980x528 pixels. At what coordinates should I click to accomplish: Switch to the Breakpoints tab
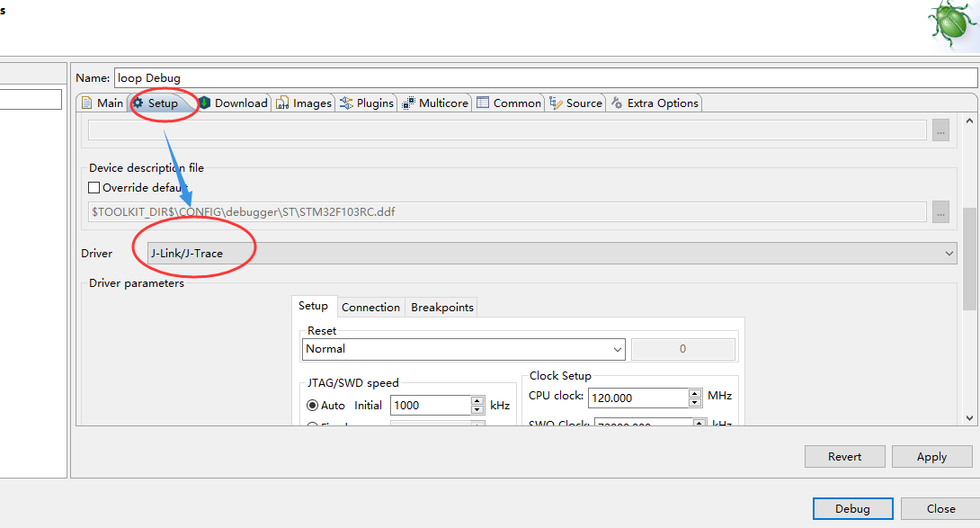pos(441,307)
